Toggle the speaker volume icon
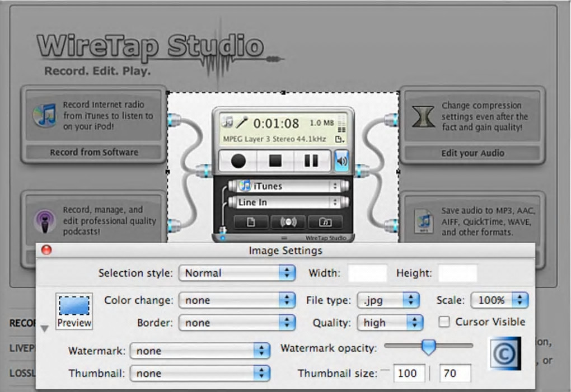The width and height of the screenshot is (571, 392). (341, 160)
